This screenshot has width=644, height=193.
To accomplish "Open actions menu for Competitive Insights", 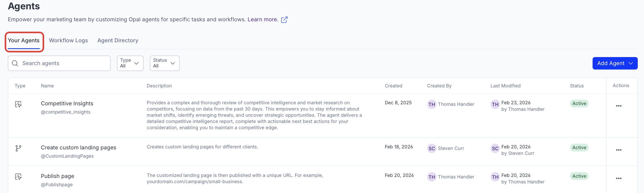I will pos(619,106).
